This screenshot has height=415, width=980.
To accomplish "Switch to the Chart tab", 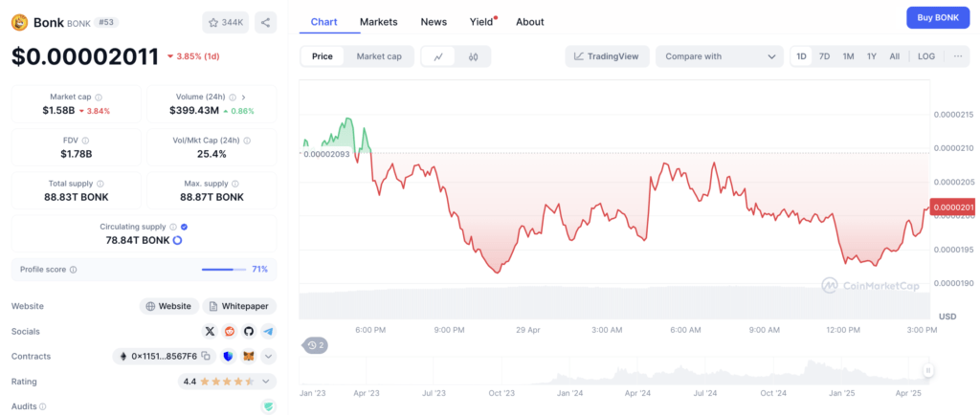I will point(323,22).
